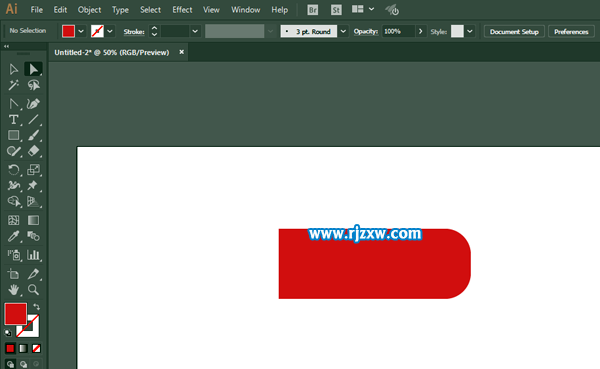Pick the Rectangle tool
This screenshot has width=600, height=369.
click(13, 135)
